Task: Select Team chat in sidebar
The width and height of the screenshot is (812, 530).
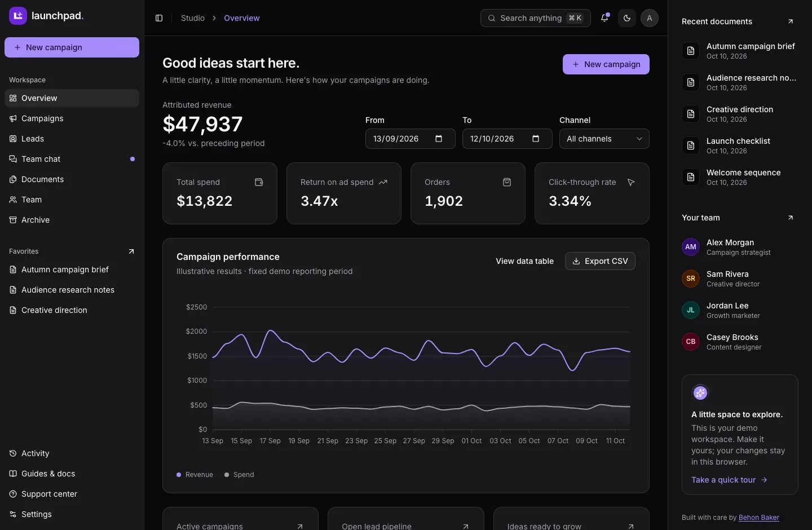Action: click(x=72, y=159)
